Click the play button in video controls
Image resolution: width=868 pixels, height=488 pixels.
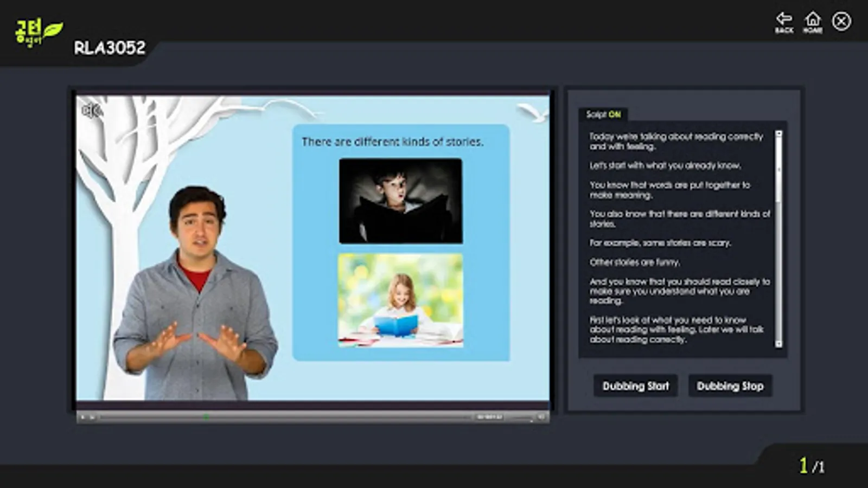point(82,417)
